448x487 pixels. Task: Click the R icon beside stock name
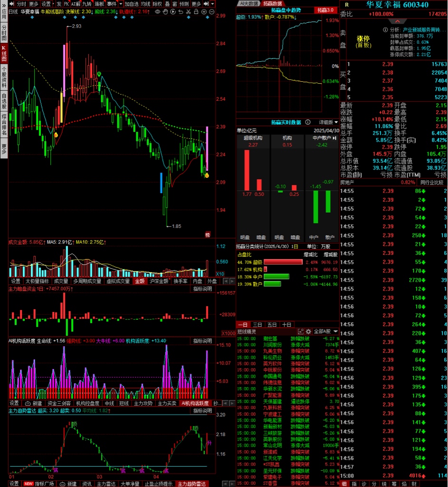click(x=347, y=5)
